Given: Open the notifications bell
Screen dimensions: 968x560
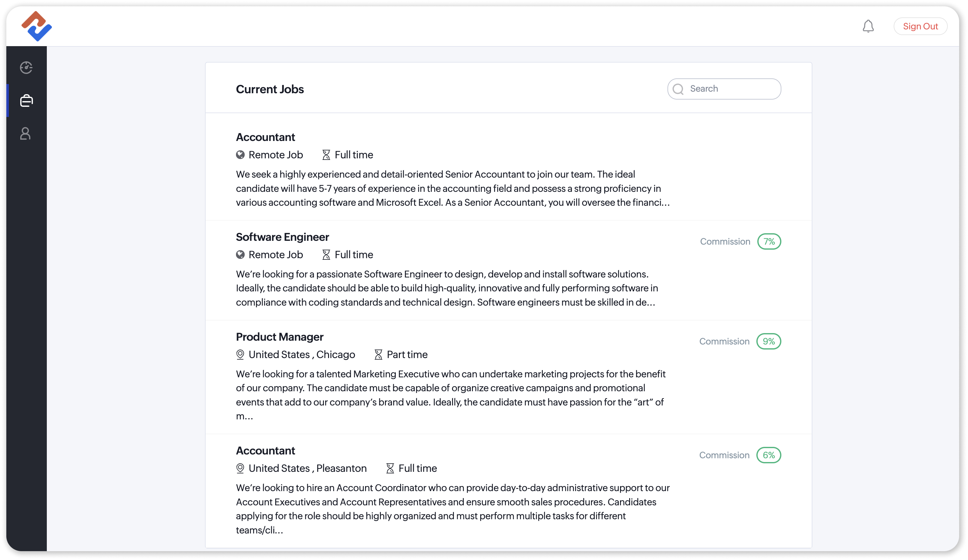Looking at the screenshot, I should [x=868, y=26].
